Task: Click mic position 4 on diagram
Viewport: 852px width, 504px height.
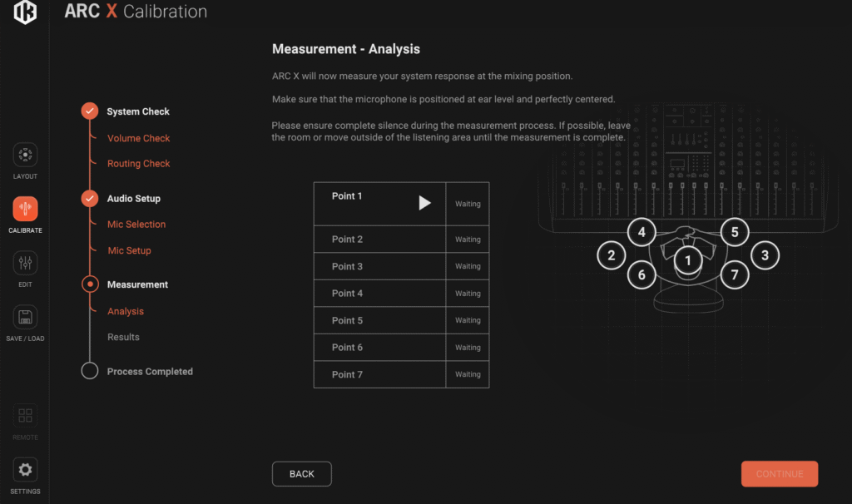Action: pos(641,232)
